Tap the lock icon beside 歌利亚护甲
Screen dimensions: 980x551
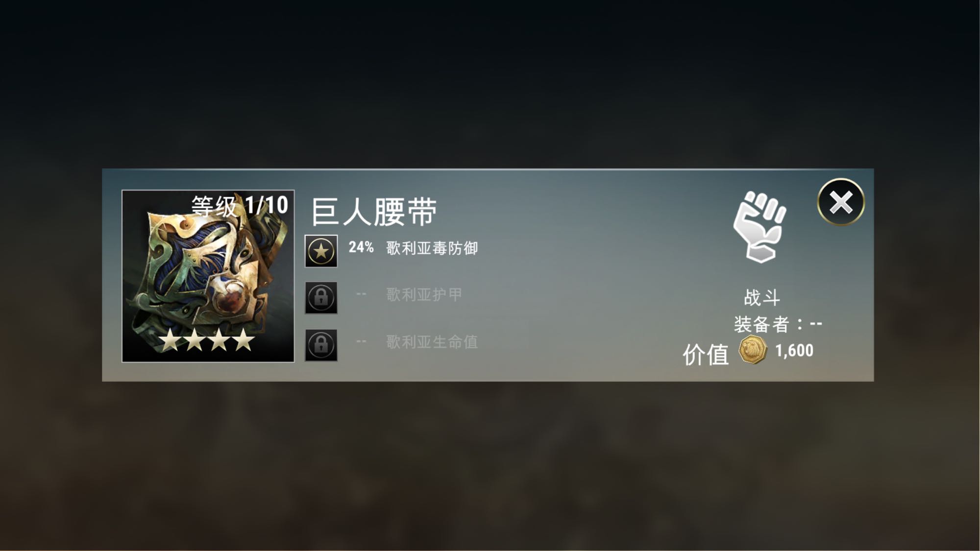pos(321,297)
